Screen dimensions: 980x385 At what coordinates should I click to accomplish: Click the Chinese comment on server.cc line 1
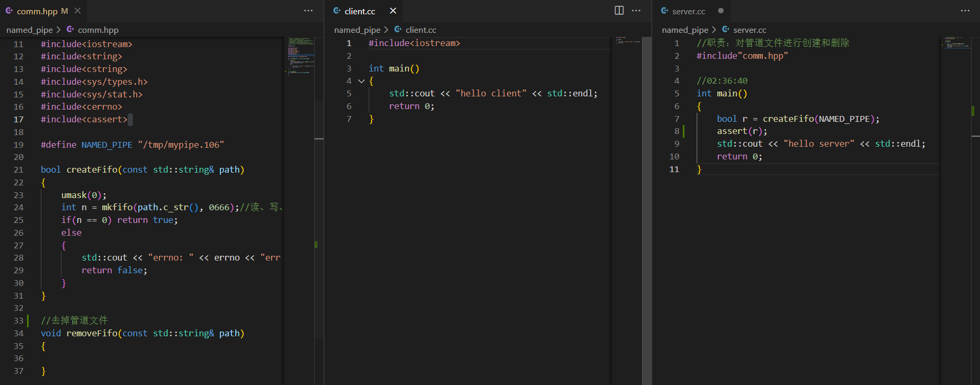click(x=773, y=43)
